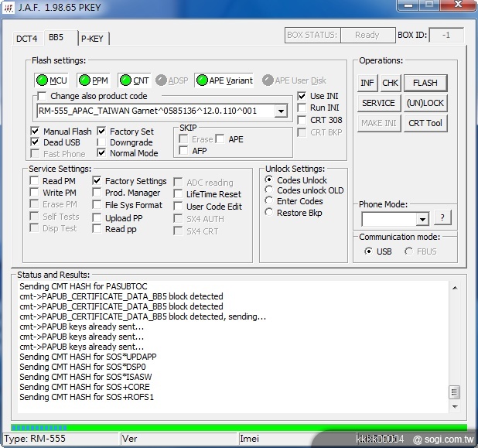Toggle the APE Variant indicator

(x=224, y=80)
